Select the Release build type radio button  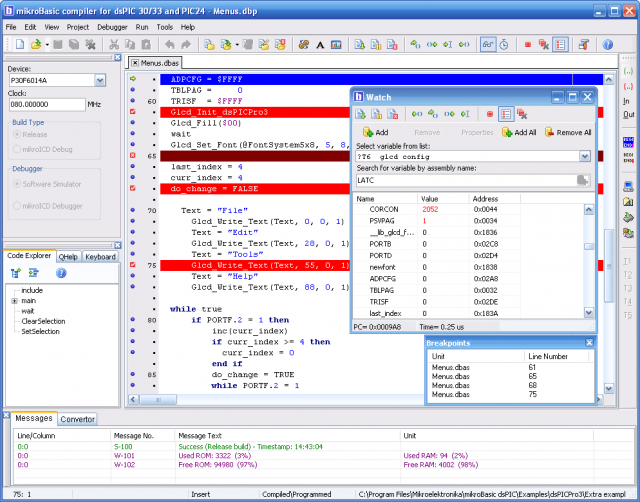[17, 134]
